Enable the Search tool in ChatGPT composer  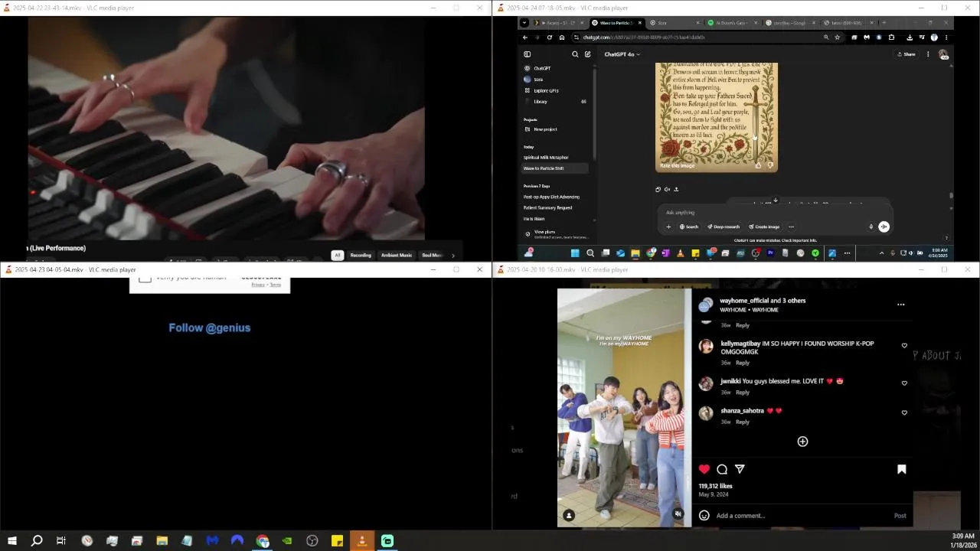(689, 227)
